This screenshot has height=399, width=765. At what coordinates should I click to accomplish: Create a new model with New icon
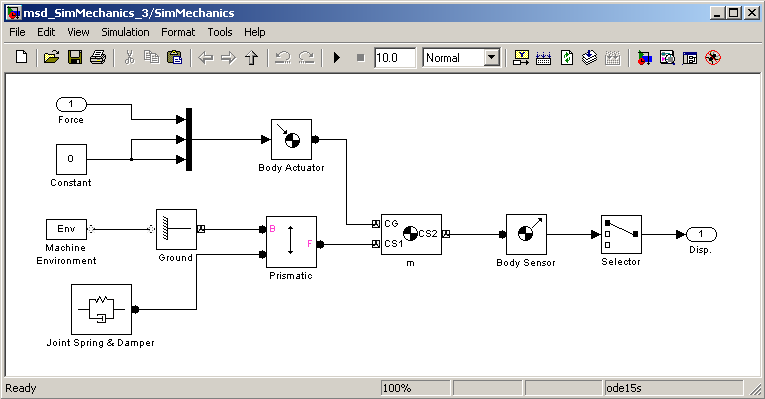(21, 58)
